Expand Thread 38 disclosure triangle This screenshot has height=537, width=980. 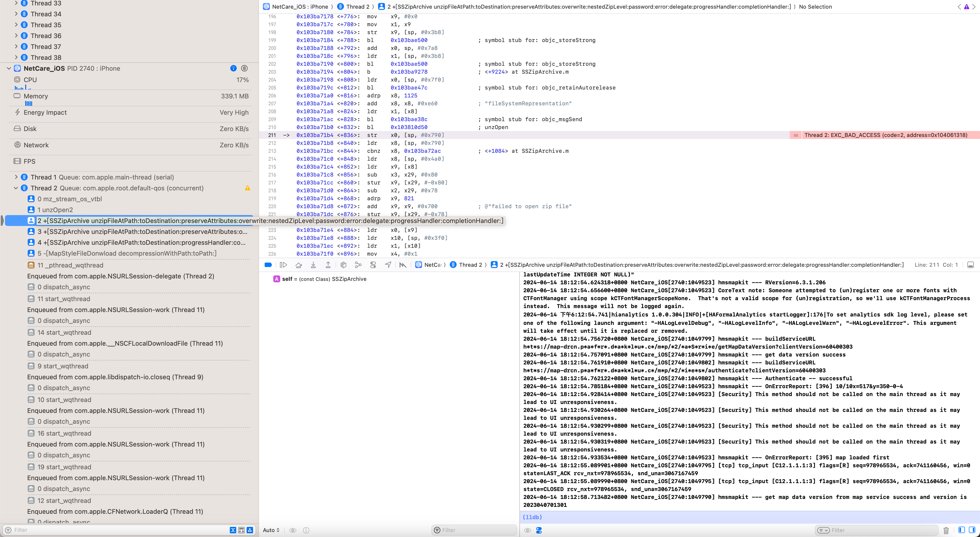(x=16, y=57)
